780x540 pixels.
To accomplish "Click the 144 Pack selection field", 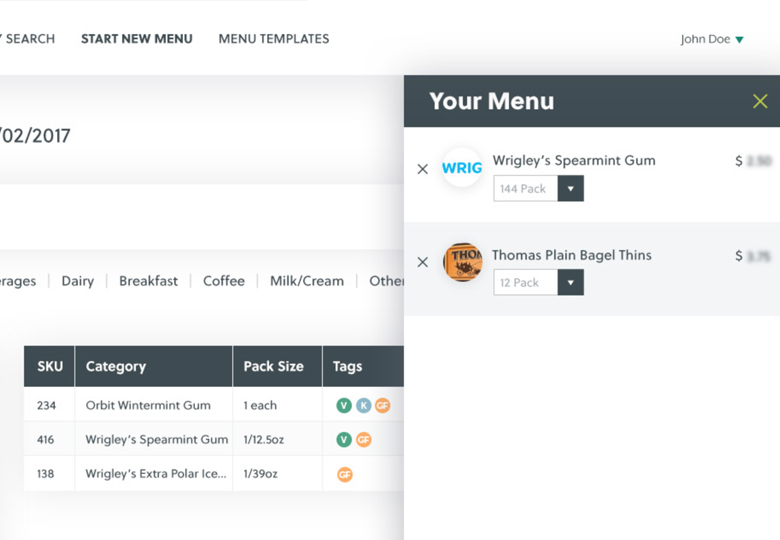I will 525,188.
